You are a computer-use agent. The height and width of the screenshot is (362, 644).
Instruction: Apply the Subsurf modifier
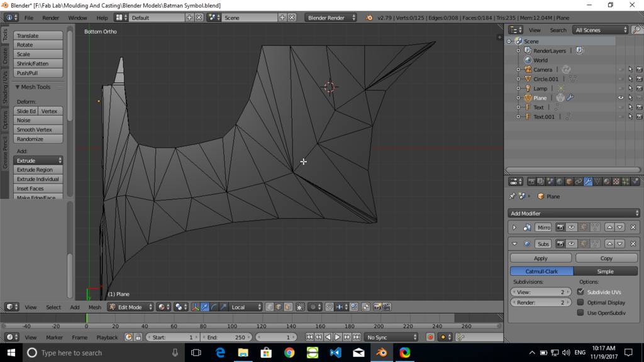(x=540, y=258)
